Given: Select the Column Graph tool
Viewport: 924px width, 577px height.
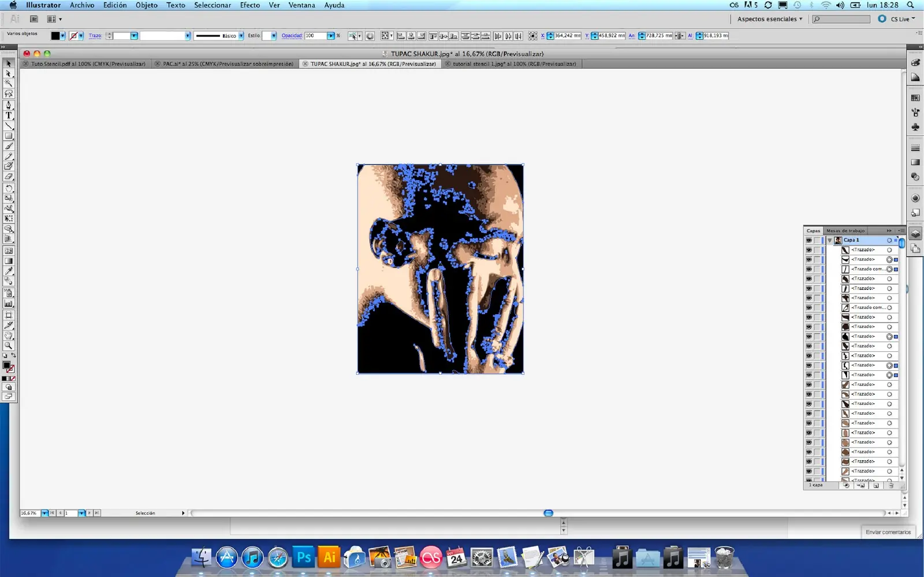Looking at the screenshot, I should click(x=9, y=303).
